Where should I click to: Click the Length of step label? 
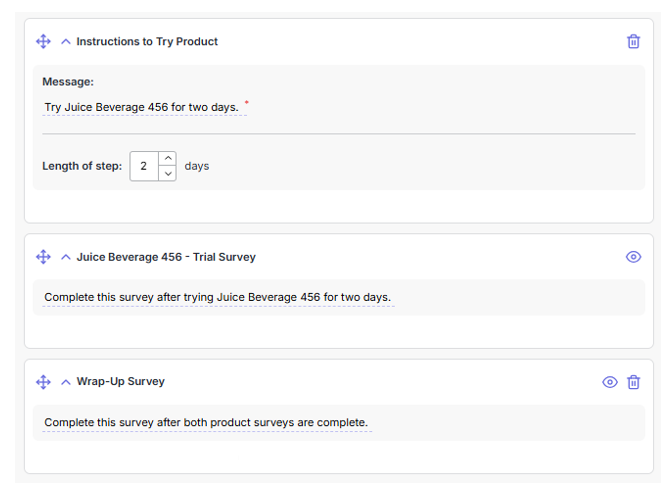coord(82,166)
